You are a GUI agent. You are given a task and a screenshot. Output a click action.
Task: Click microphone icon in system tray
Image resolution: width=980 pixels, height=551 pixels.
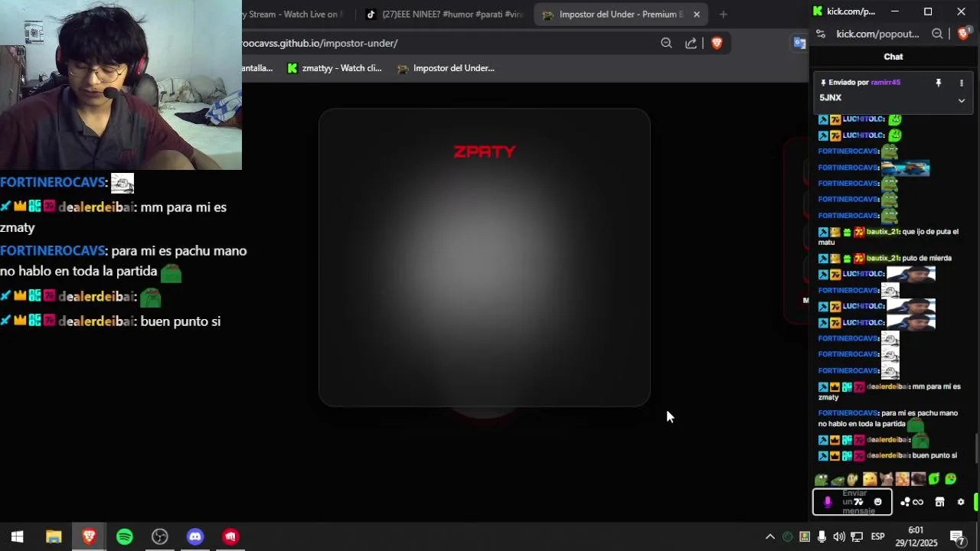coord(822,536)
